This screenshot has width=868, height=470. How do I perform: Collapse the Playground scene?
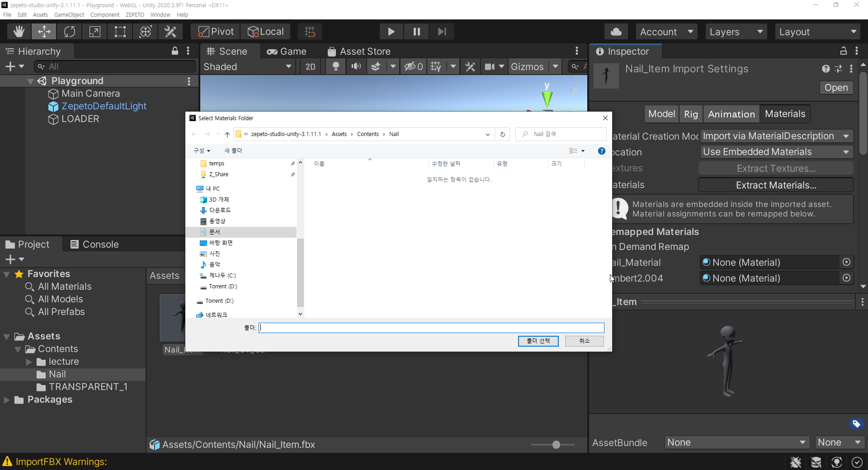click(30, 81)
